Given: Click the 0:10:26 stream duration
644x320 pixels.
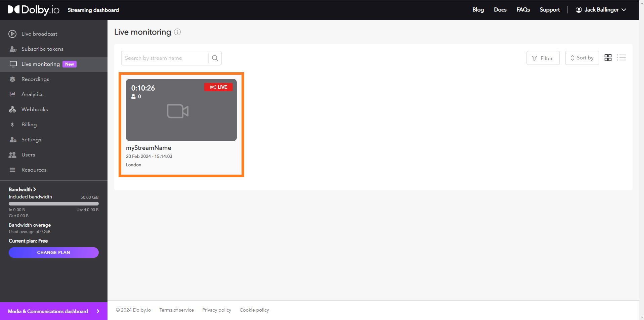Looking at the screenshot, I should (143, 88).
